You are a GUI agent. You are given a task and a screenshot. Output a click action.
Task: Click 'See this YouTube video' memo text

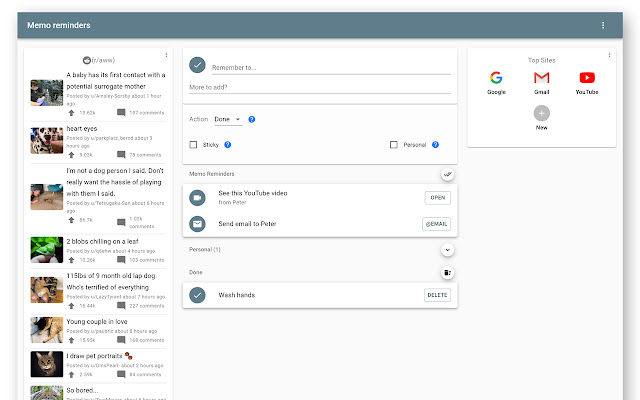pyautogui.click(x=253, y=193)
